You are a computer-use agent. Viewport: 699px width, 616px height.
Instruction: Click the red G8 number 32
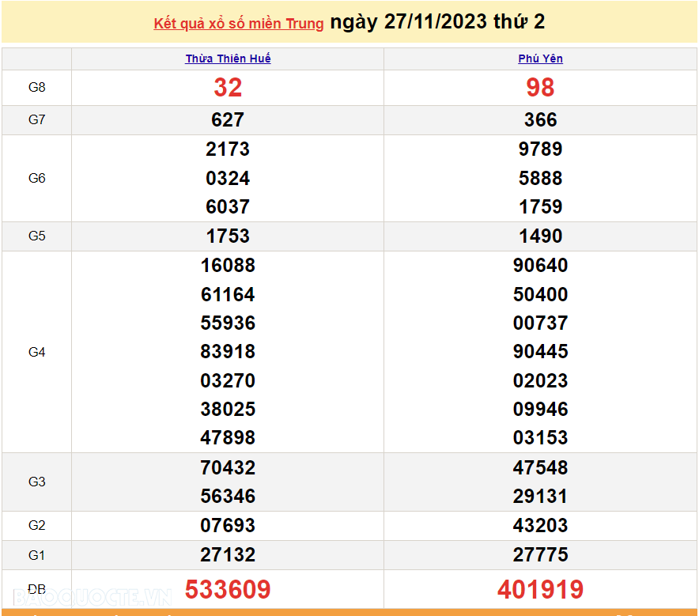coord(228,88)
